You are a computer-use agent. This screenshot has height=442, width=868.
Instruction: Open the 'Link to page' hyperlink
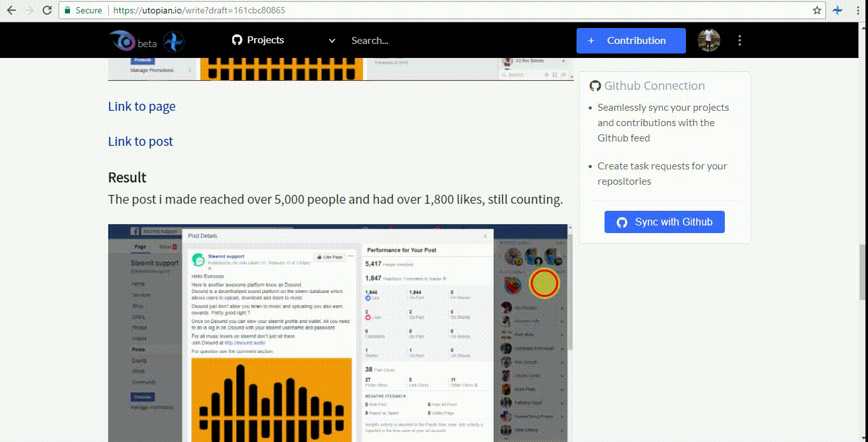coord(141,106)
